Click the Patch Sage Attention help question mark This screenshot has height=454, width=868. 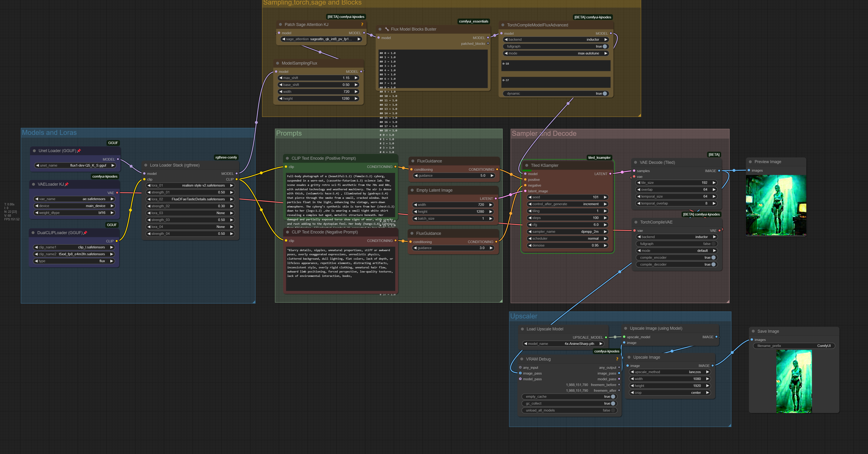[x=362, y=25]
